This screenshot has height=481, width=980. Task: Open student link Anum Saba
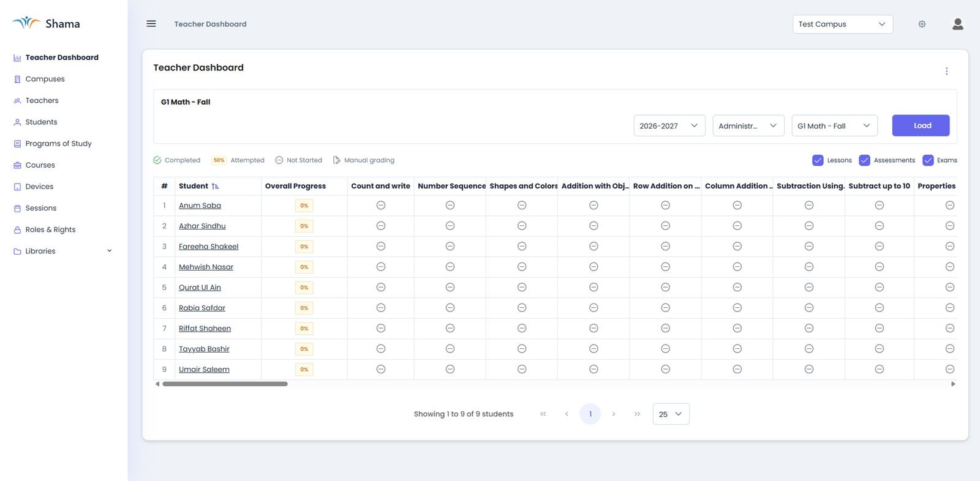[200, 206]
